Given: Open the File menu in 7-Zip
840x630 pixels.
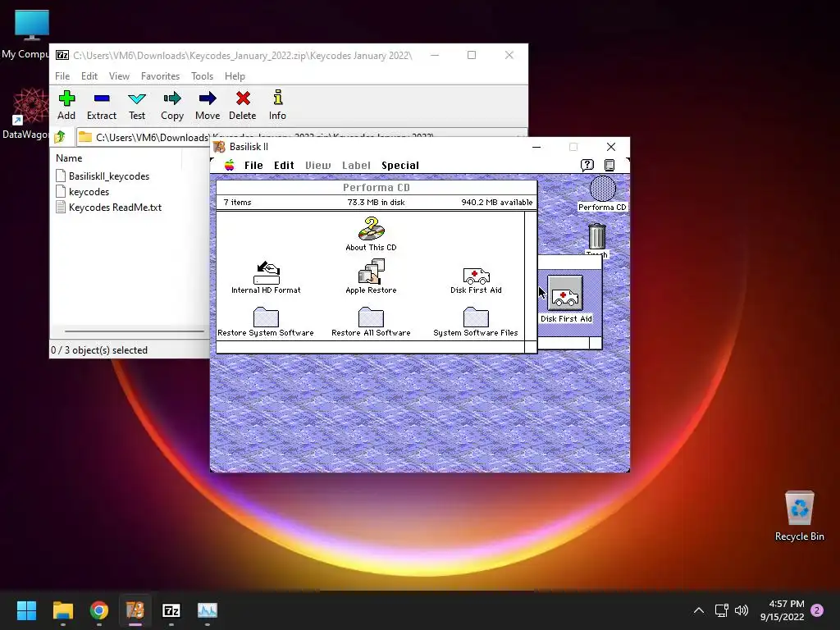Looking at the screenshot, I should (62, 76).
